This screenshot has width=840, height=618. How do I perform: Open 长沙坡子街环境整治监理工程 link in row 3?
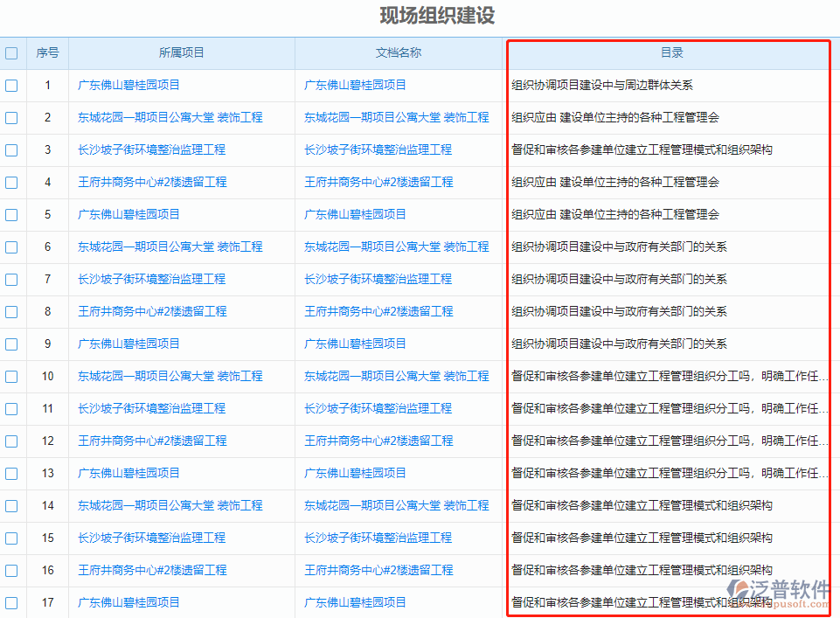click(x=151, y=149)
